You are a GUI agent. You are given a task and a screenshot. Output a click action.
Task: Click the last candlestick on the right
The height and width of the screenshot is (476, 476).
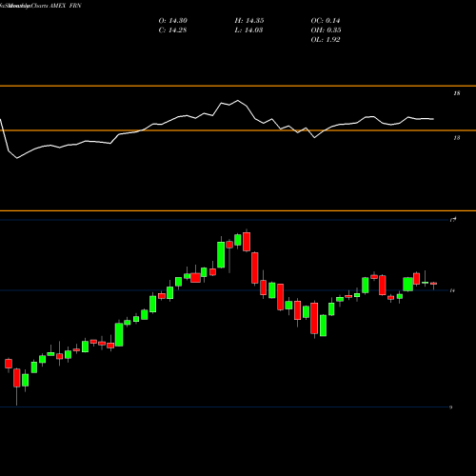[433, 284]
